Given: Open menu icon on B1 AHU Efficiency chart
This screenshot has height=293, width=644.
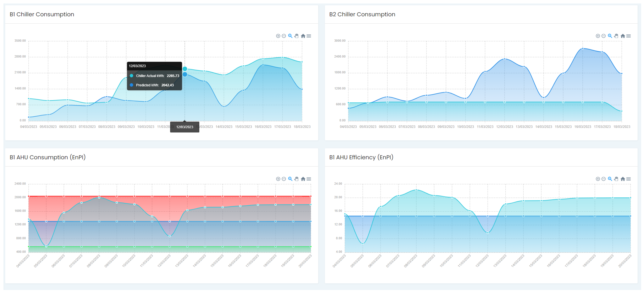Looking at the screenshot, I should [628, 179].
